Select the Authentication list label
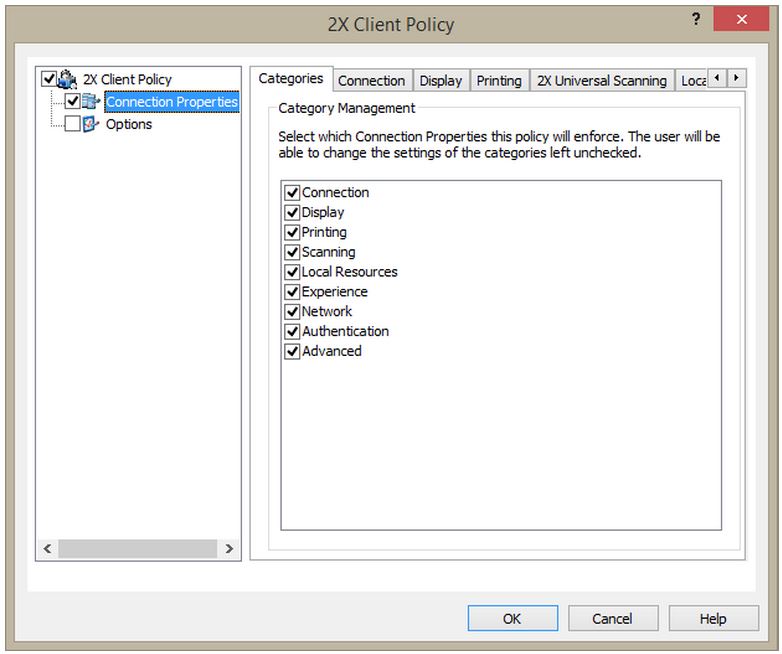Image resolution: width=782 pixels, height=654 pixels. pyautogui.click(x=346, y=331)
